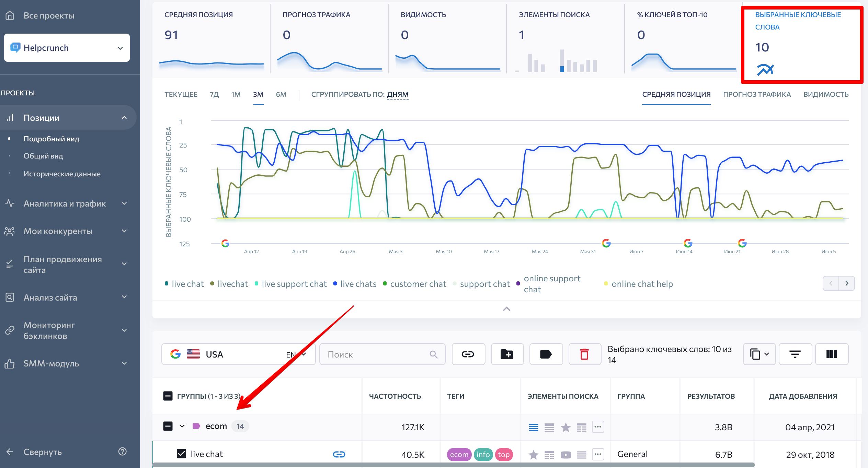Image resolution: width=868 pixels, height=468 pixels.
Task: Click the top tag in live chat row
Action: (x=504, y=455)
